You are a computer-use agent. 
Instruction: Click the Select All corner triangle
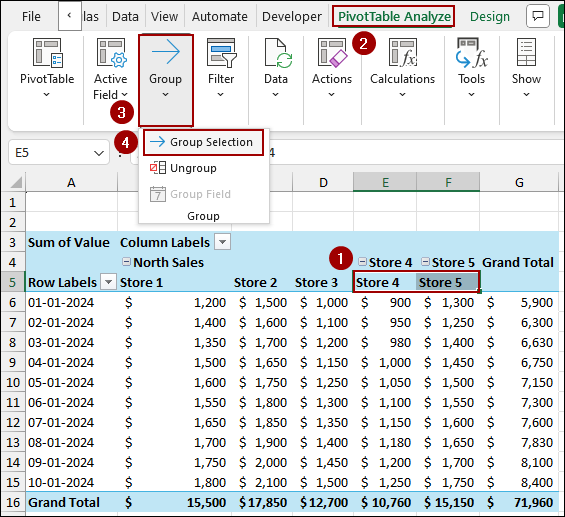click(17, 182)
